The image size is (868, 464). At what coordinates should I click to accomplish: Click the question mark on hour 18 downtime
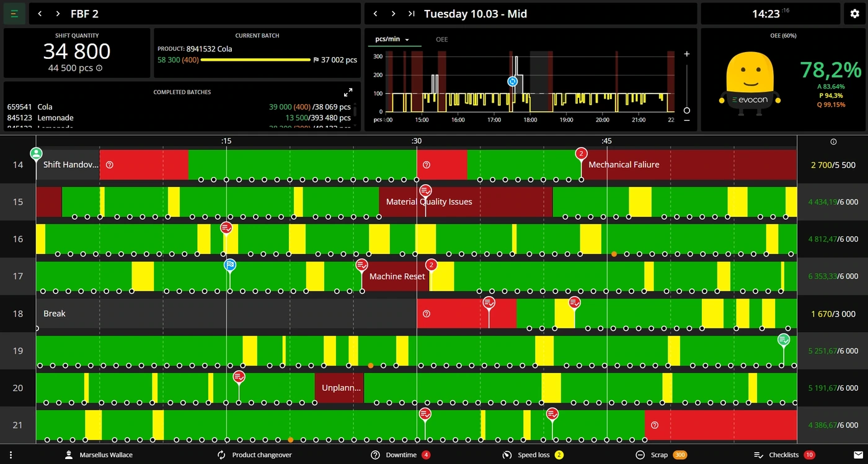(427, 313)
